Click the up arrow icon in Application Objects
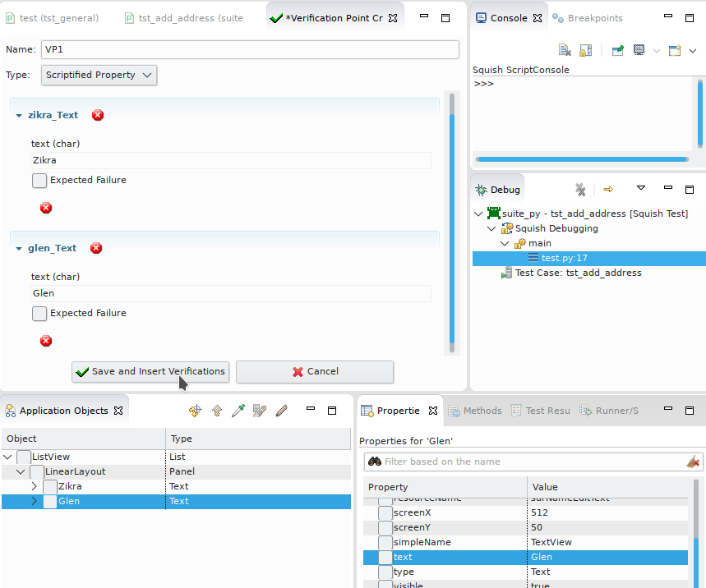 (217, 411)
